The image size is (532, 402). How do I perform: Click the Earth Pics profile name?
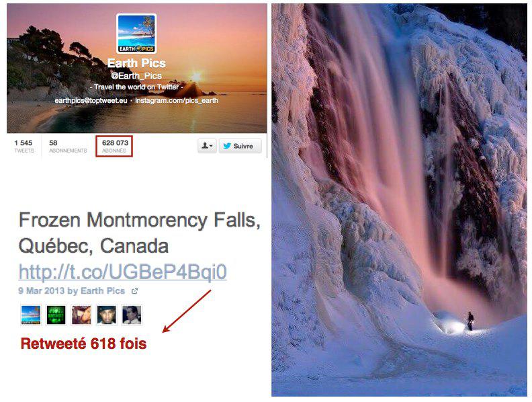click(x=136, y=63)
